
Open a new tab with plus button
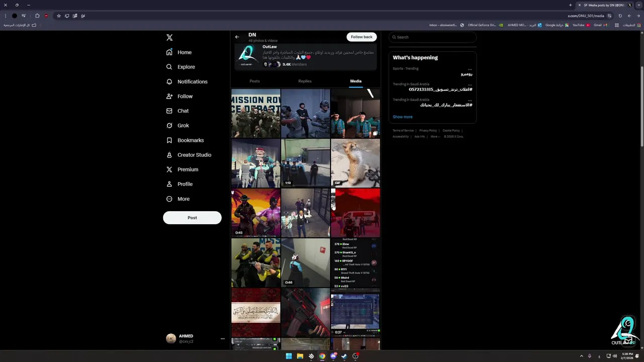point(570,5)
